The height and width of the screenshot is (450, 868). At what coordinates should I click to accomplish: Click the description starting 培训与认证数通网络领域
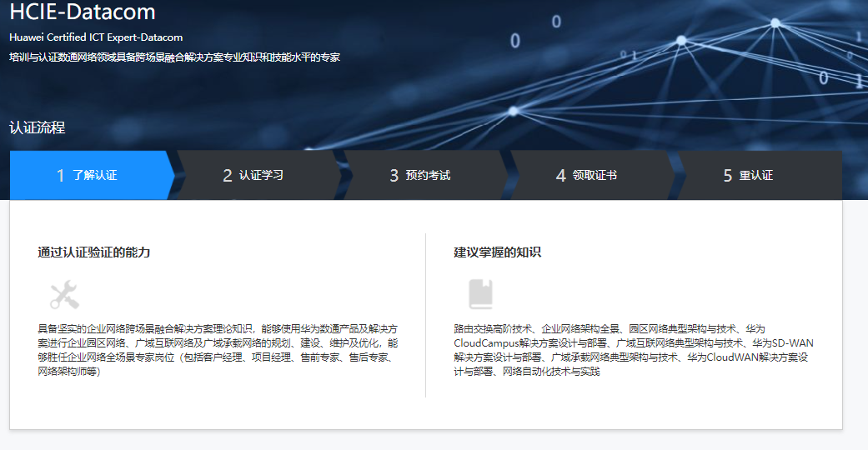coord(174,57)
